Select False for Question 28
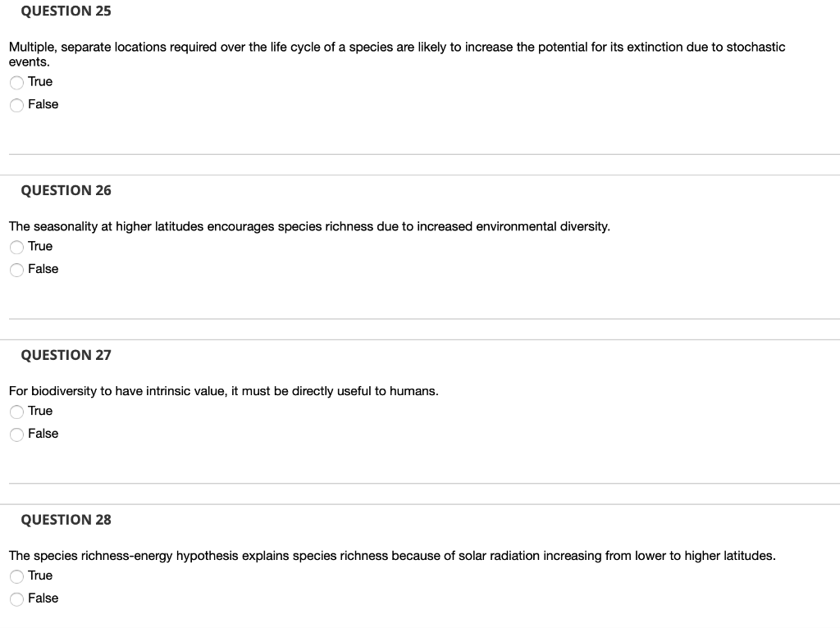840x628 pixels. [16, 598]
